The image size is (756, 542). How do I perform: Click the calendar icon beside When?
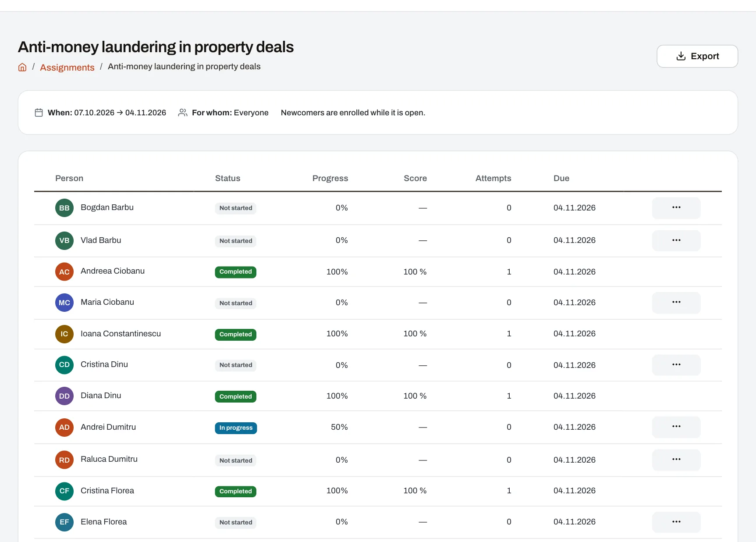[39, 113]
